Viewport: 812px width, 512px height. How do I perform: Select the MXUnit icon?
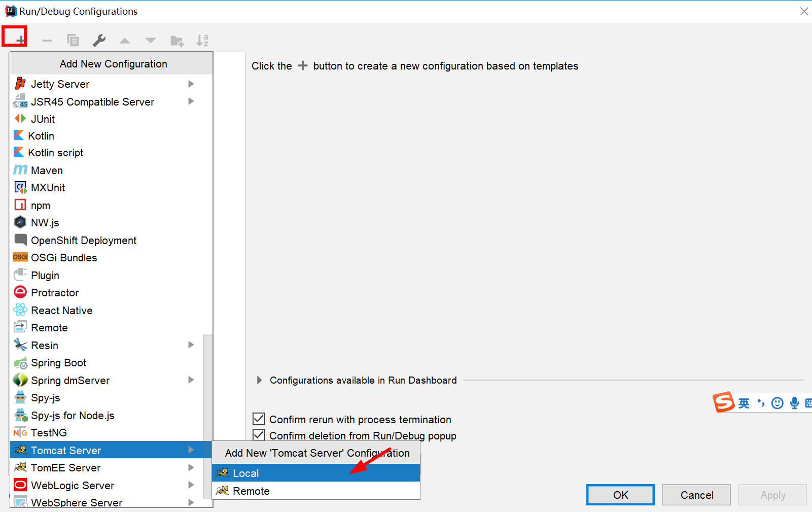[20, 187]
